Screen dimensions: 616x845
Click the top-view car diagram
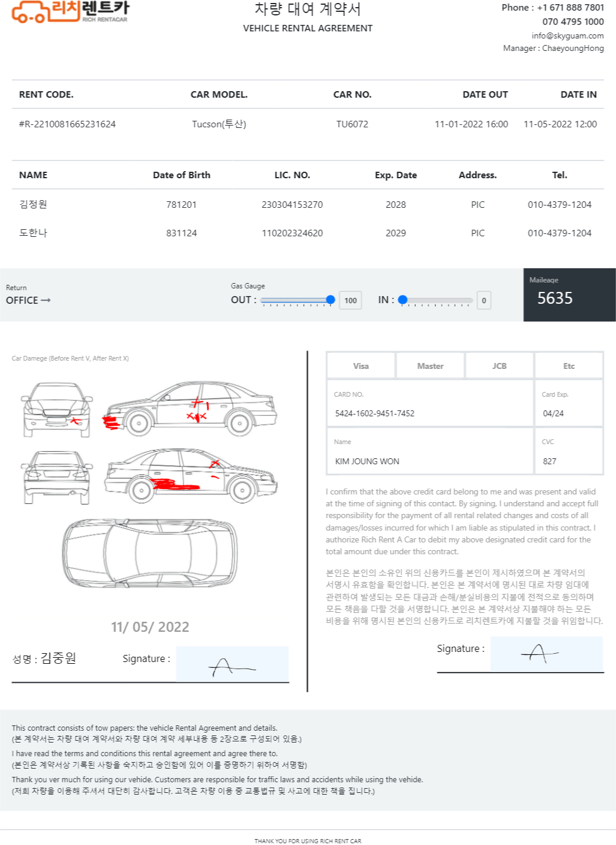tap(150, 552)
